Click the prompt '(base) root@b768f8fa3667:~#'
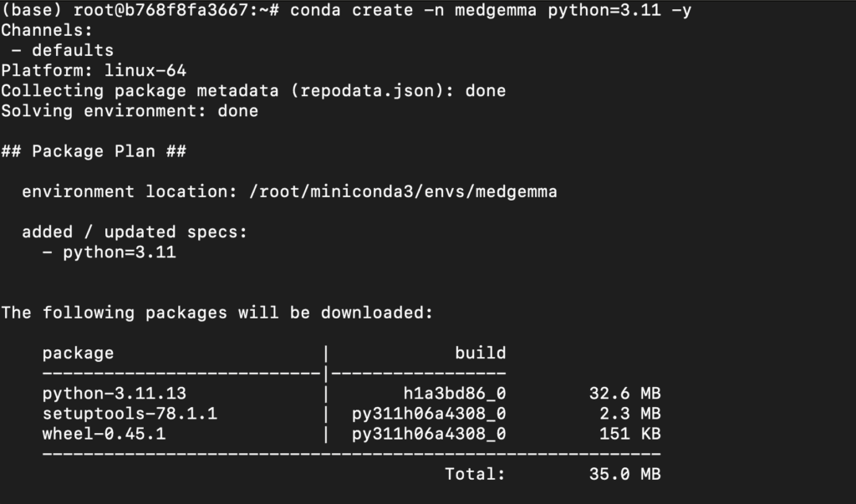 click(x=140, y=10)
